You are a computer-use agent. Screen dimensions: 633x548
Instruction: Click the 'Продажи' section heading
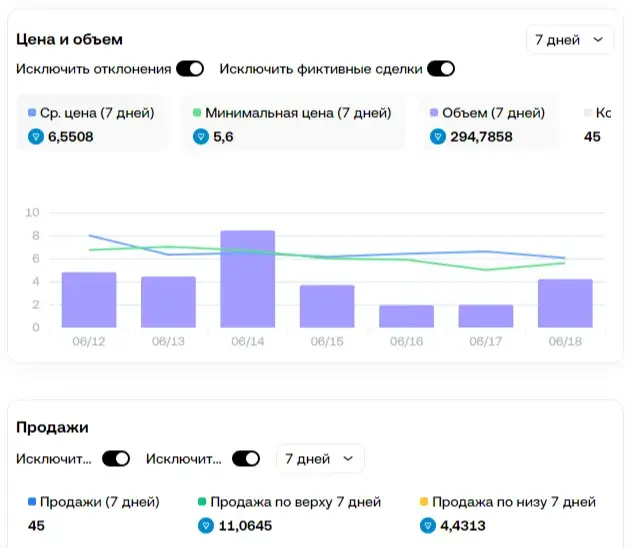coord(52,427)
